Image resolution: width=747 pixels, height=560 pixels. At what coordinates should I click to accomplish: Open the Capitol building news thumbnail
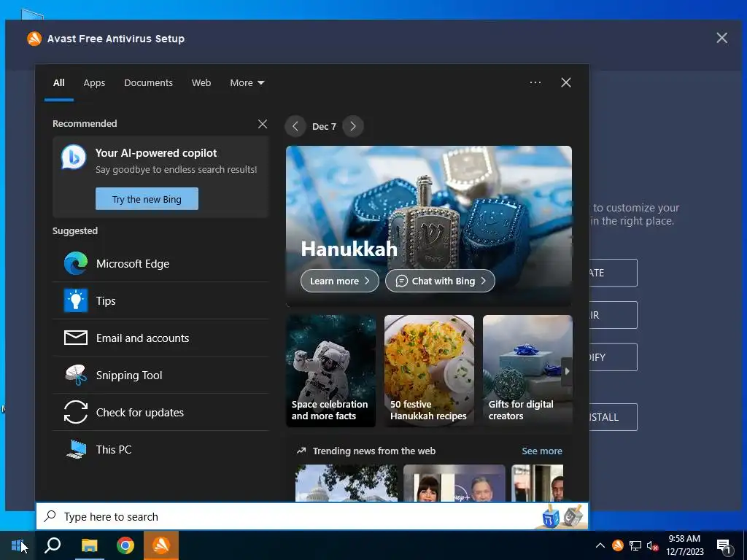pos(347,483)
